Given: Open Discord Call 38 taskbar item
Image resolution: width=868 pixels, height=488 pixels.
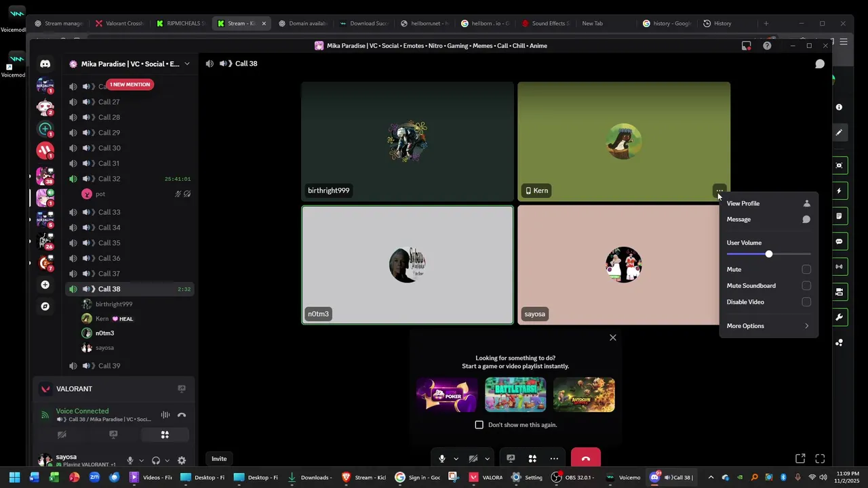Looking at the screenshot, I should [672, 477].
